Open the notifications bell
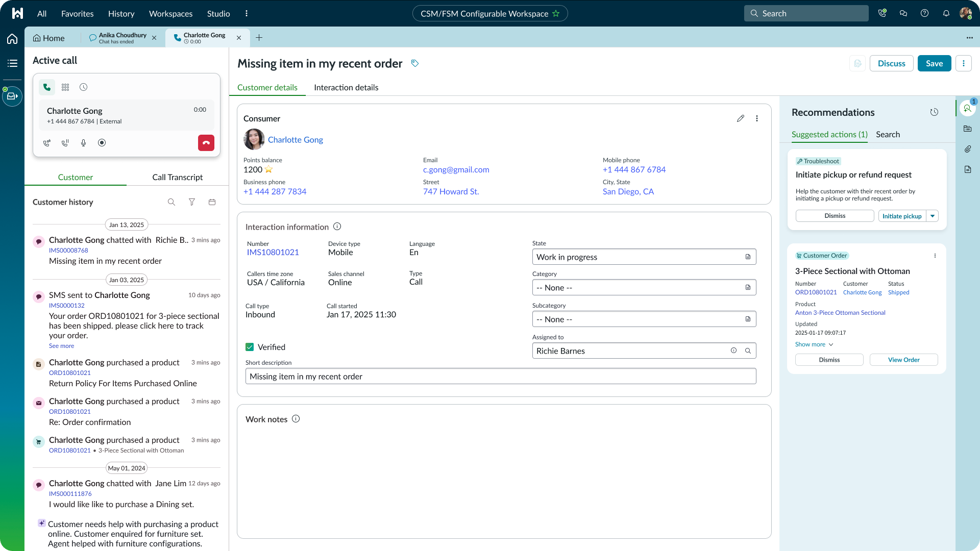This screenshot has width=980, height=551. point(946,14)
